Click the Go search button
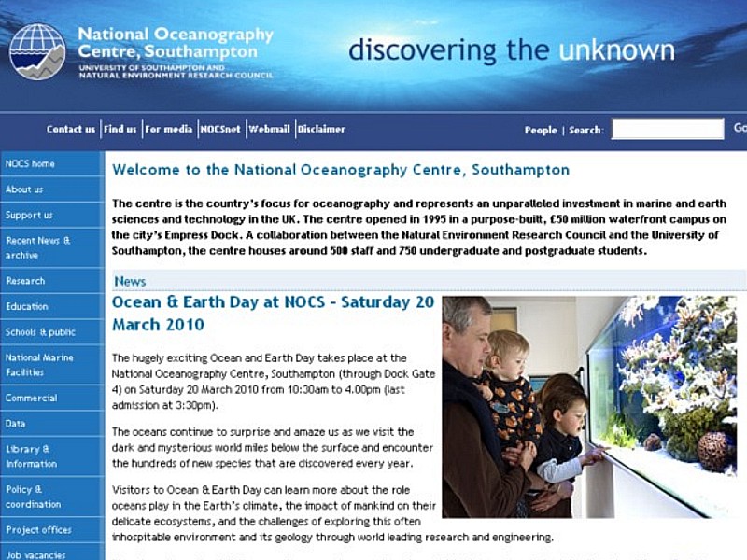747x560 pixels. click(740, 128)
